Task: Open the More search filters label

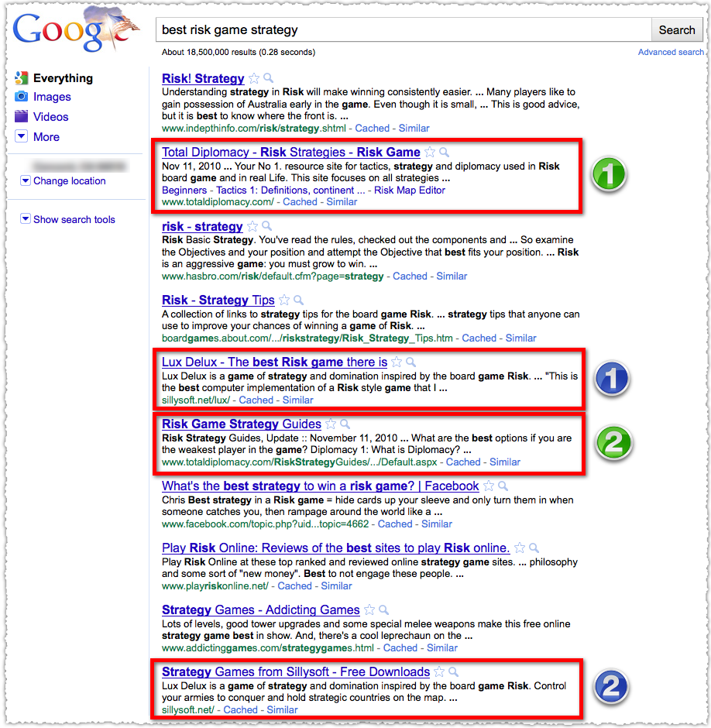Action: [x=46, y=137]
